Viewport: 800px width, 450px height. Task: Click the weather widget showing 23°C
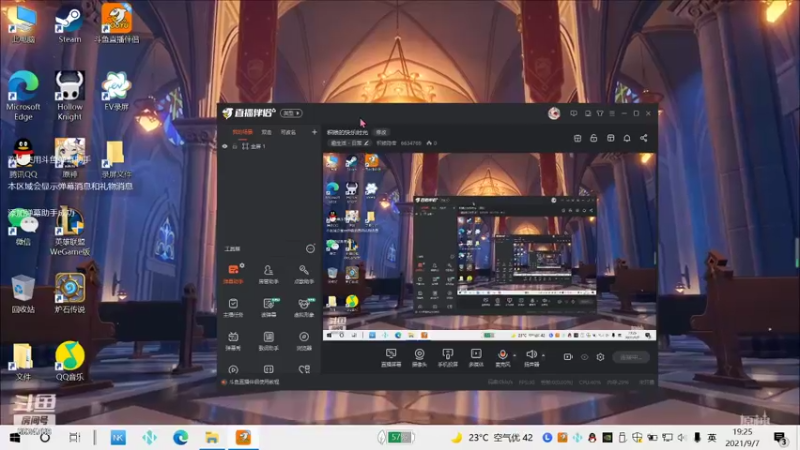pyautogui.click(x=492, y=438)
